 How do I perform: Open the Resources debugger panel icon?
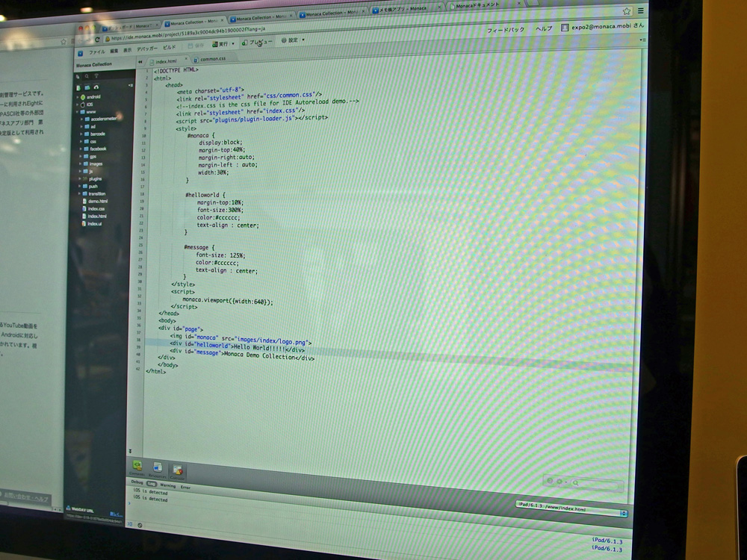(157, 470)
